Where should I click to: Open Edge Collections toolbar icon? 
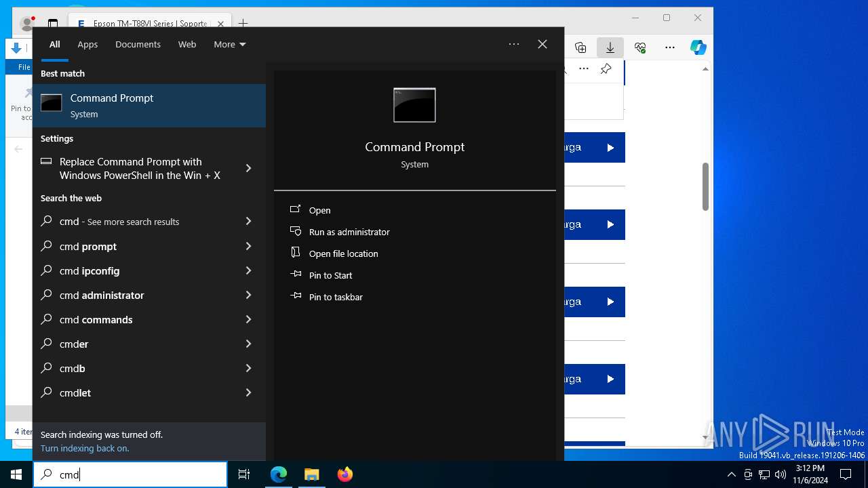tap(580, 47)
